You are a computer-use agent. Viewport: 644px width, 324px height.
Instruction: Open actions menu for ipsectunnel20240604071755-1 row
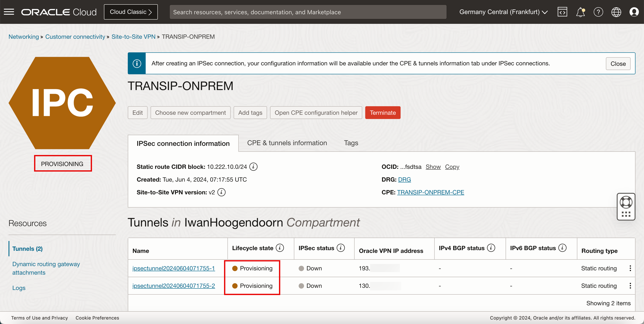(630, 268)
